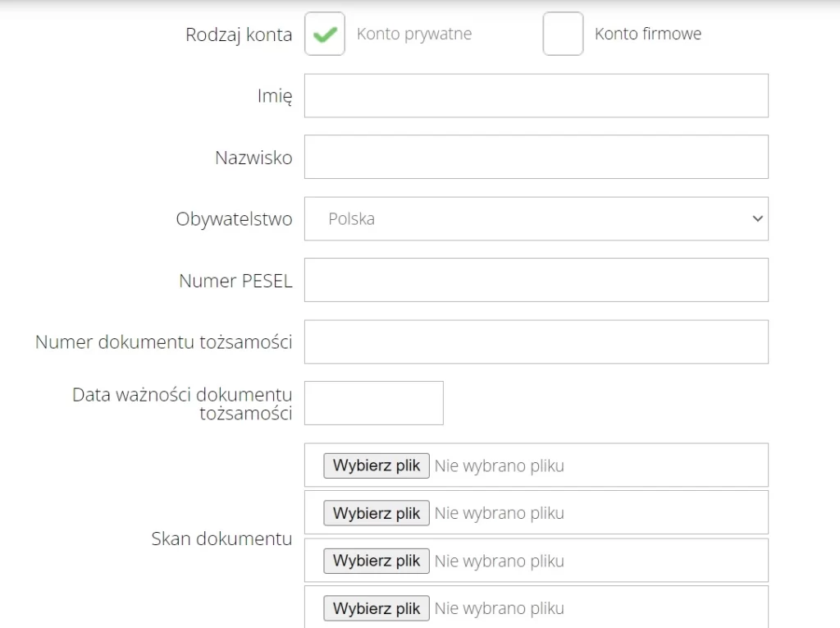Click the 'Obywatelstwo' label text
The width and height of the screenshot is (840, 628).
click(x=234, y=219)
